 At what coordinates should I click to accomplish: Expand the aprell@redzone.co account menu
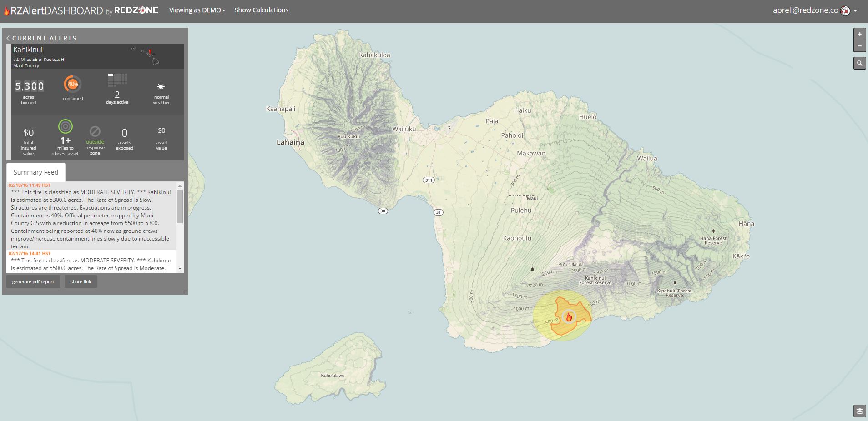pyautogui.click(x=814, y=10)
